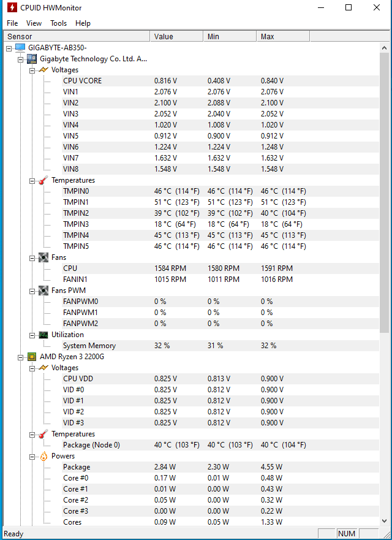Click the Fans PWM fan icon
This screenshot has height=540, width=392.
43,291
